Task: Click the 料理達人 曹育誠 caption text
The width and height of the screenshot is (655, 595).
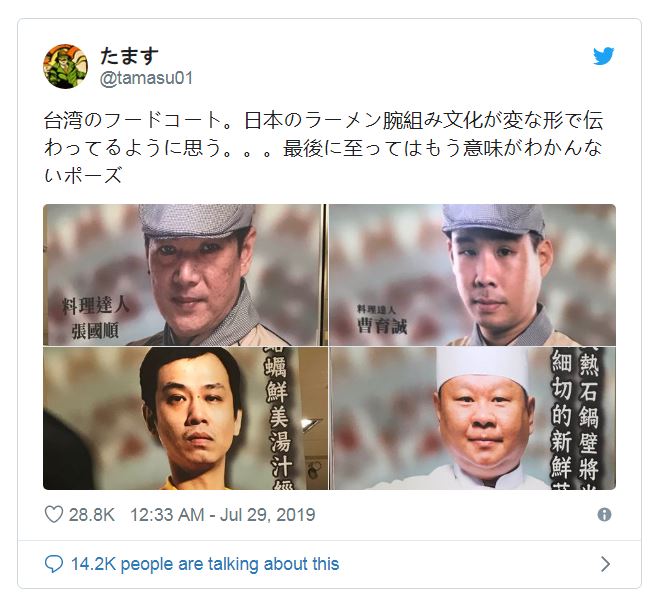Action: tap(381, 320)
